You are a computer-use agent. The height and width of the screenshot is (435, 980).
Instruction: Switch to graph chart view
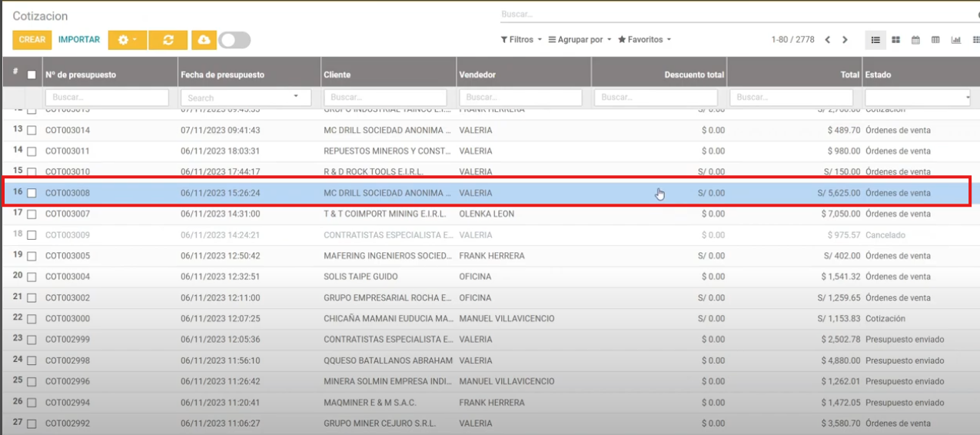[955, 40]
